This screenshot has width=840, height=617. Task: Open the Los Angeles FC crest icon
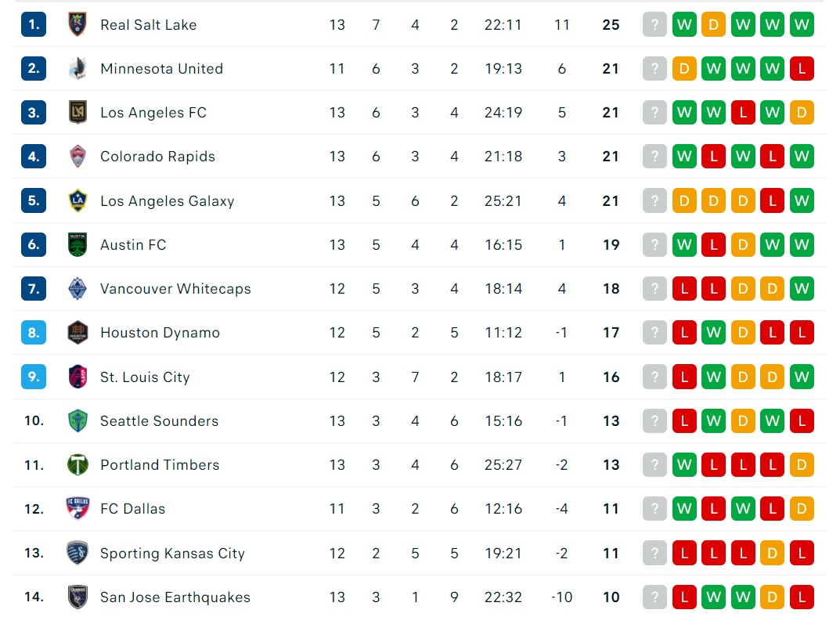pos(78,113)
